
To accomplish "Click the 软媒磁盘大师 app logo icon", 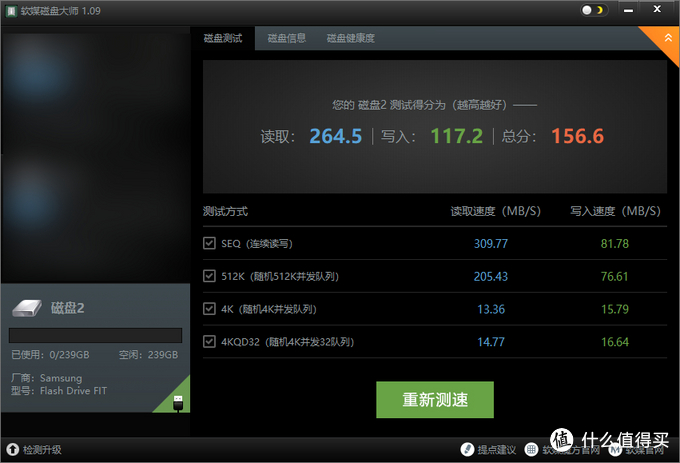I will point(11,11).
